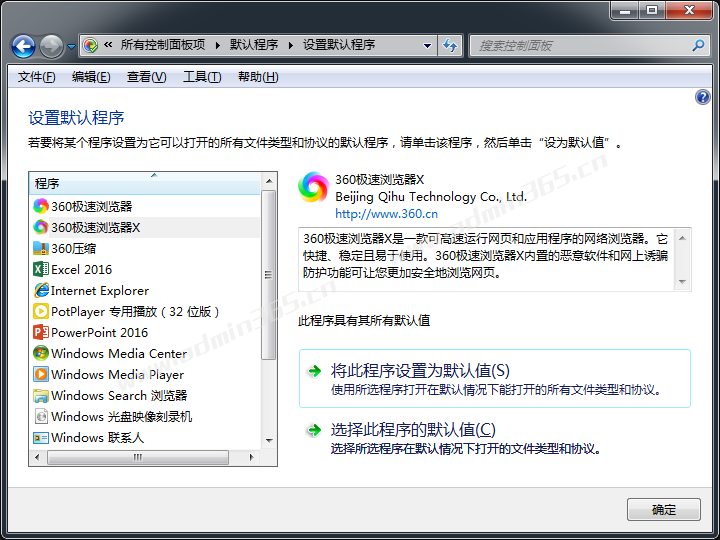The image size is (720, 540).
Task: Click the PotPlayer icon in list
Action: point(41,311)
